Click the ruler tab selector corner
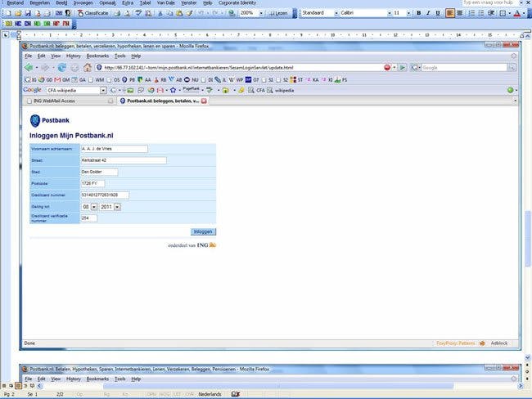Image resolution: width=532 pixels, height=399 pixels. 6,35
